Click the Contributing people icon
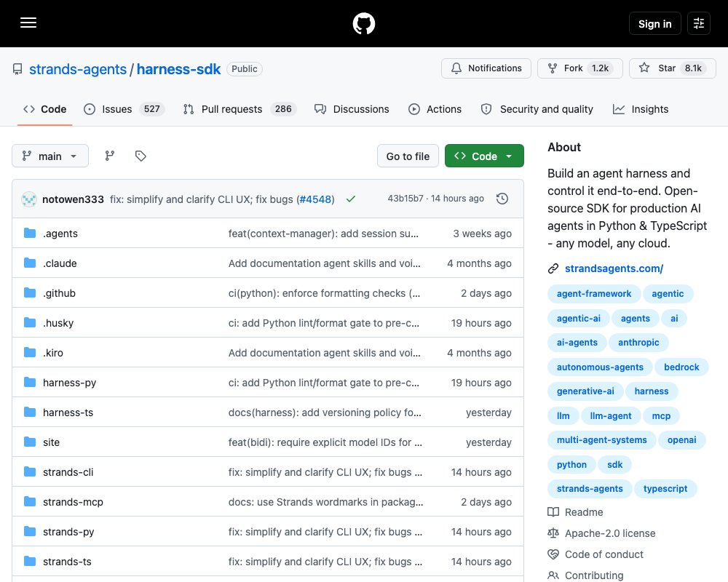Screen dimensions: 728x582 553,575
